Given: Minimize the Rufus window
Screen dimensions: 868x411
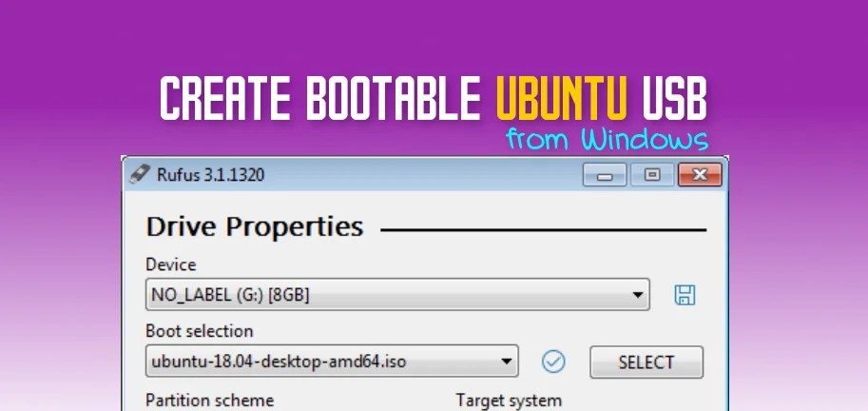Looking at the screenshot, I should coord(605,175).
